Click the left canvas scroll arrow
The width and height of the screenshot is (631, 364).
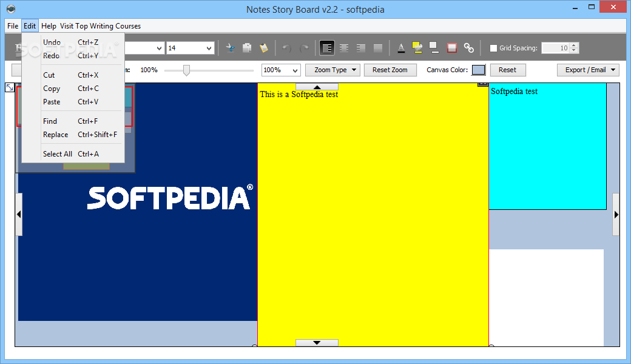(19, 214)
